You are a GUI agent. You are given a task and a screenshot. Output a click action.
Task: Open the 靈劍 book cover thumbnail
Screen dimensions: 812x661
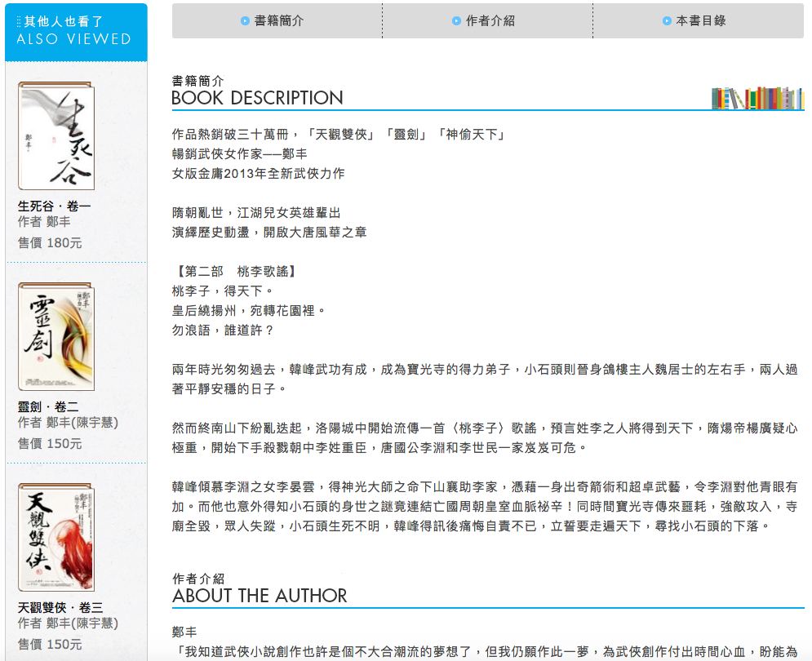tap(56, 336)
